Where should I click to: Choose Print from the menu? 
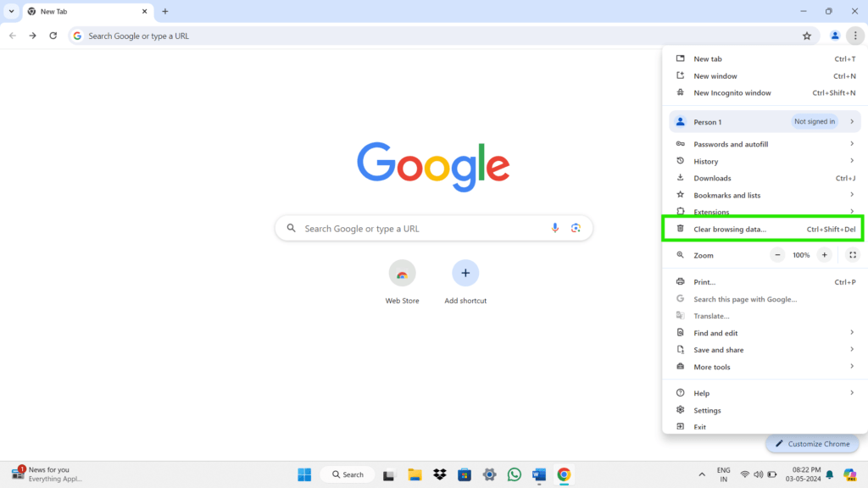click(x=765, y=281)
